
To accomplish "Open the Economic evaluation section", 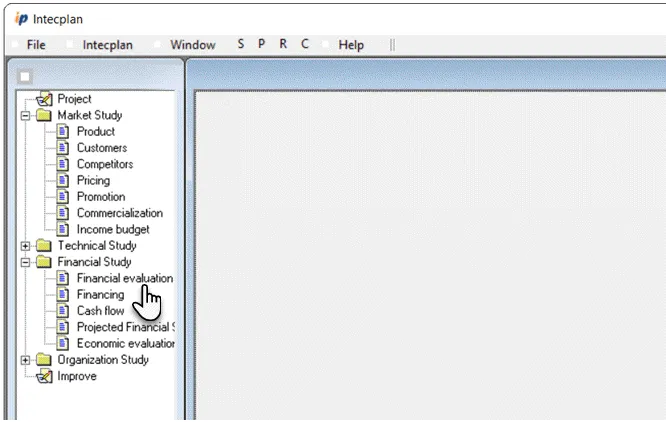I will [x=126, y=343].
